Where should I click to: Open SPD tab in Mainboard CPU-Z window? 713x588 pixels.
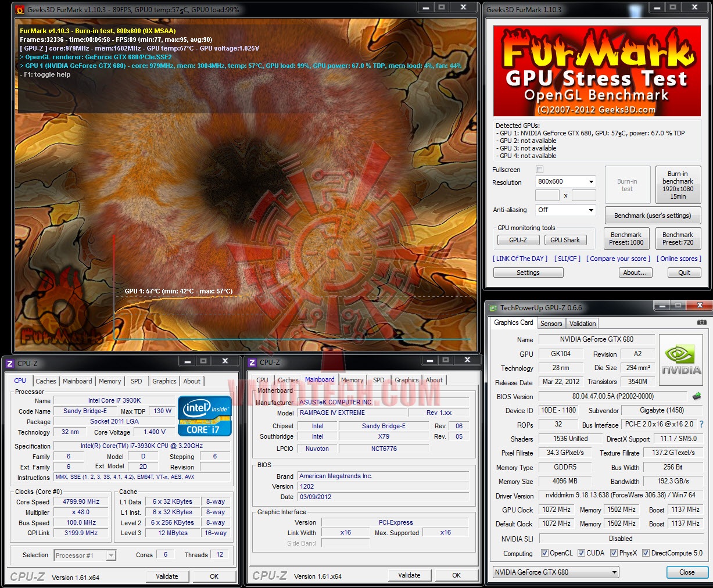379,380
